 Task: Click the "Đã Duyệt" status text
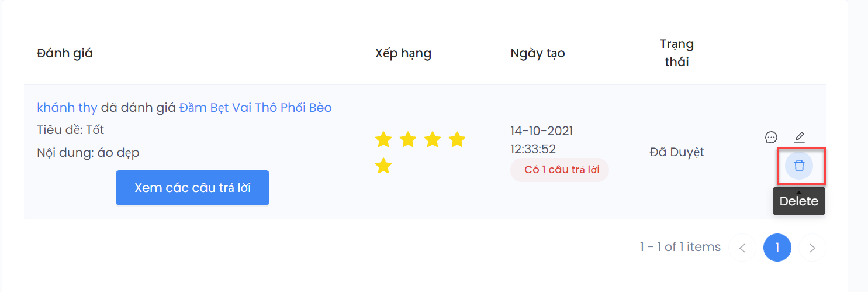(677, 152)
